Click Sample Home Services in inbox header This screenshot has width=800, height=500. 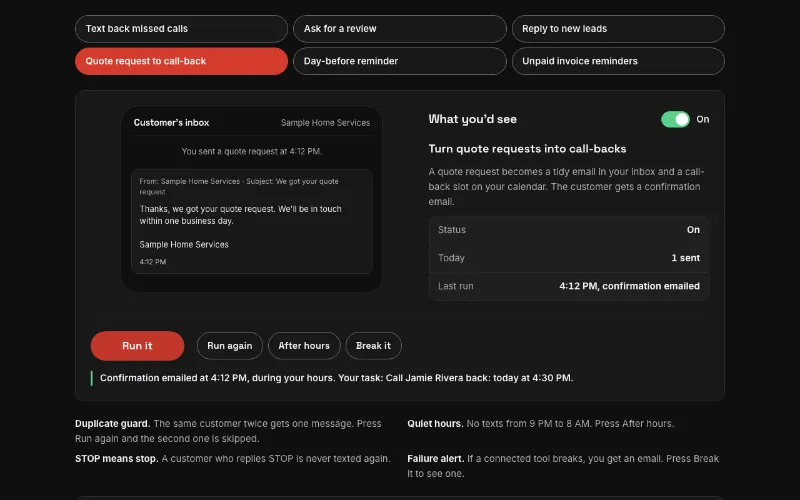point(326,122)
